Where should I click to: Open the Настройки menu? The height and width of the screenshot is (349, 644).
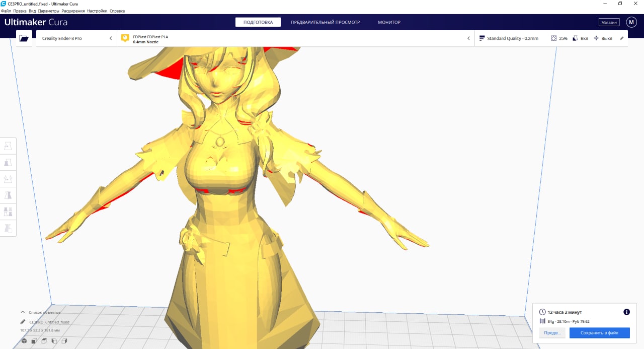[97, 11]
